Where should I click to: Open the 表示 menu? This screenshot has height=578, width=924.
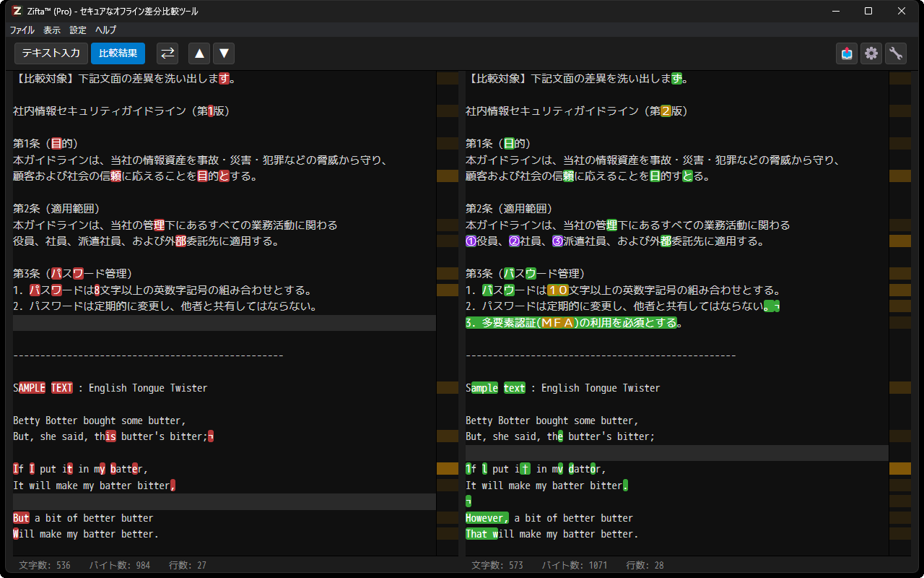coord(51,30)
